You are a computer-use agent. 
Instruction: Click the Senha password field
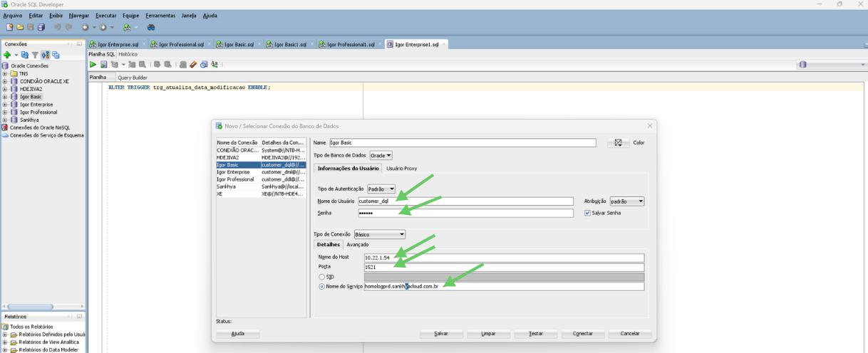tap(465, 213)
